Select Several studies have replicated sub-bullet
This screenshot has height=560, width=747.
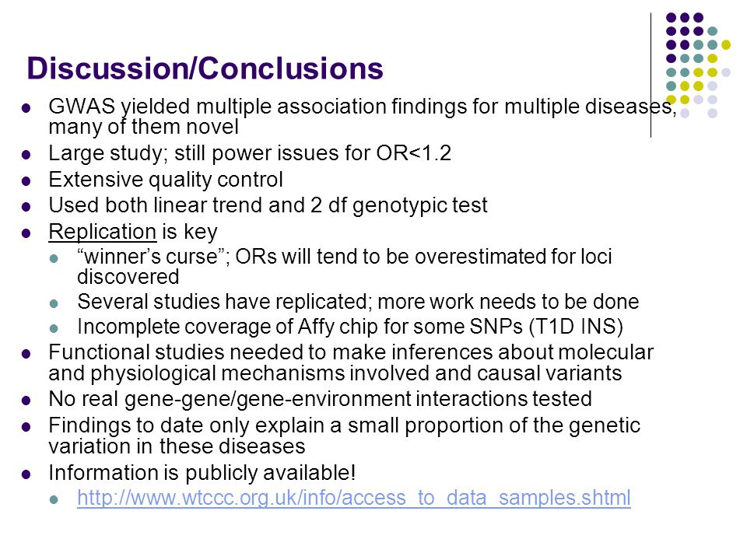tap(358, 302)
